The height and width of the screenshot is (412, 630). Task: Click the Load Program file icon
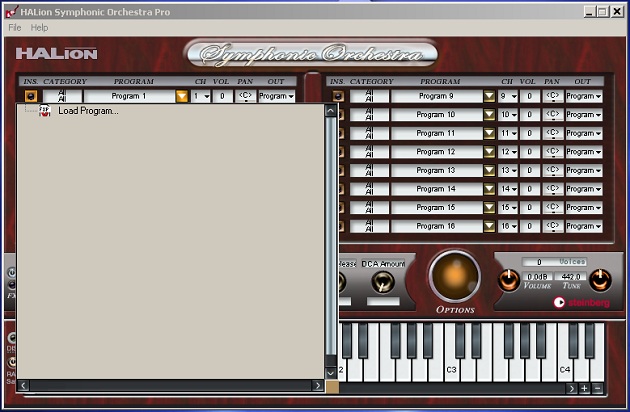[x=44, y=111]
